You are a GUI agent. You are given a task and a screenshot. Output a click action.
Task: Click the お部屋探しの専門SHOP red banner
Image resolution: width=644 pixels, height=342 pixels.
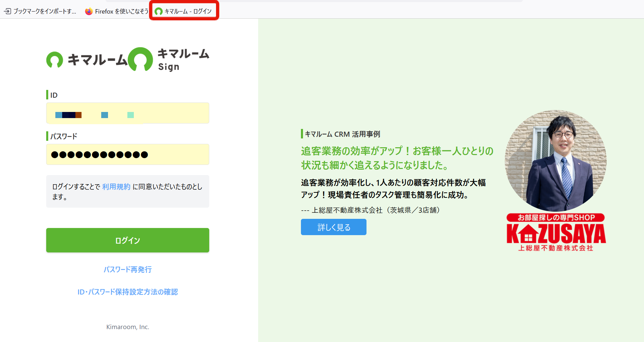(x=556, y=217)
